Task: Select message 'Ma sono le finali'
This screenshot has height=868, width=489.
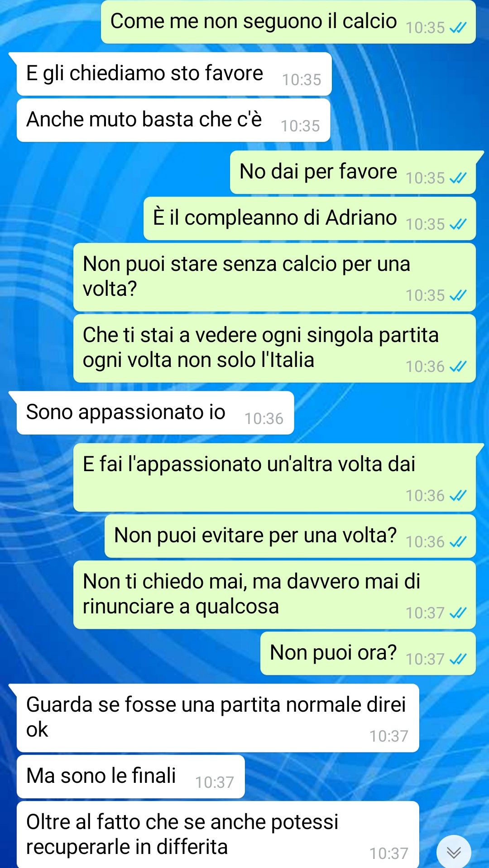Action: coord(130,776)
